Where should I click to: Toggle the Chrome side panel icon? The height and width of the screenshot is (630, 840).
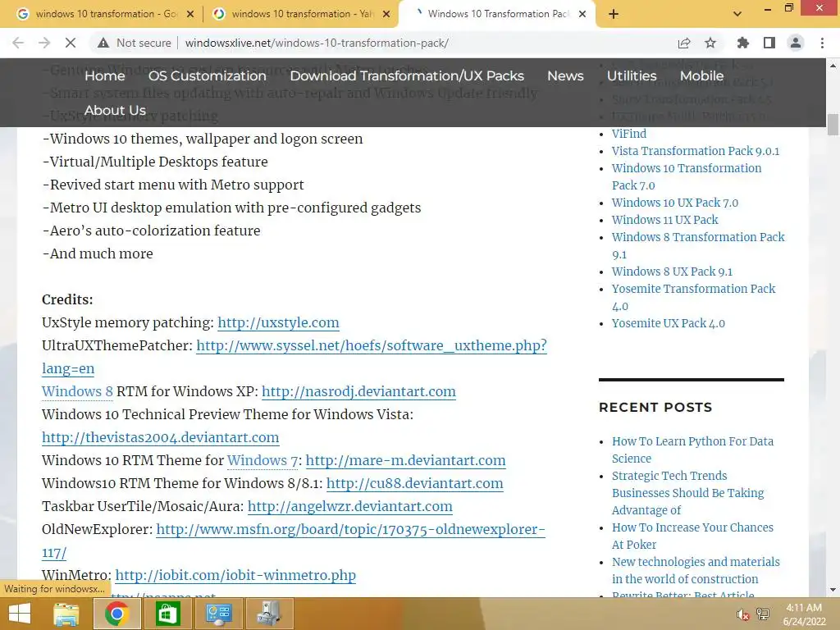(x=769, y=43)
